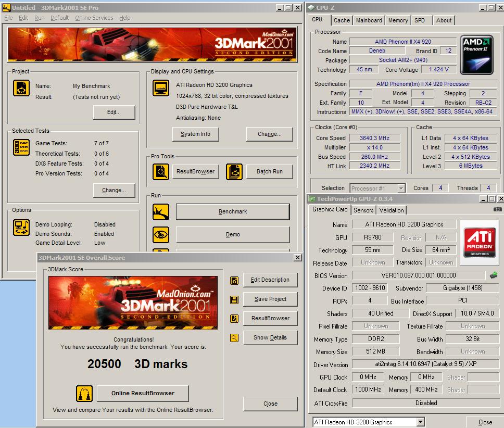
Task: Start the Benchmark run
Action: click(233, 212)
